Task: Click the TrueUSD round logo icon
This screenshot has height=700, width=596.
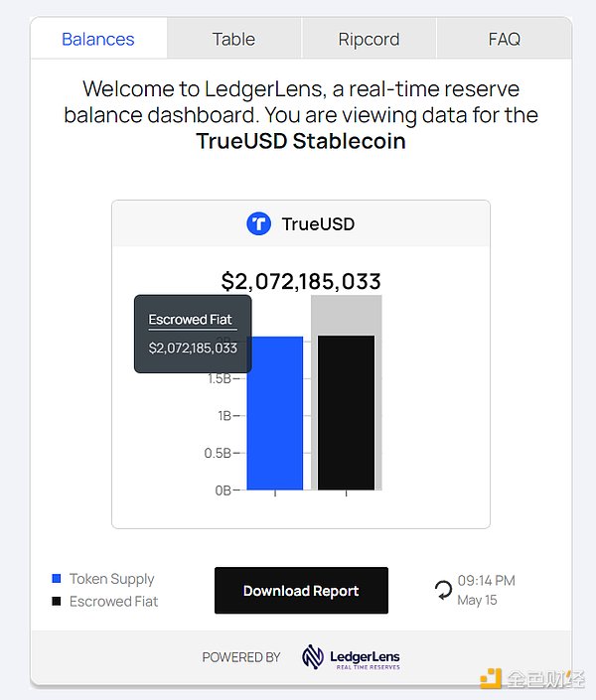Action: tap(258, 224)
